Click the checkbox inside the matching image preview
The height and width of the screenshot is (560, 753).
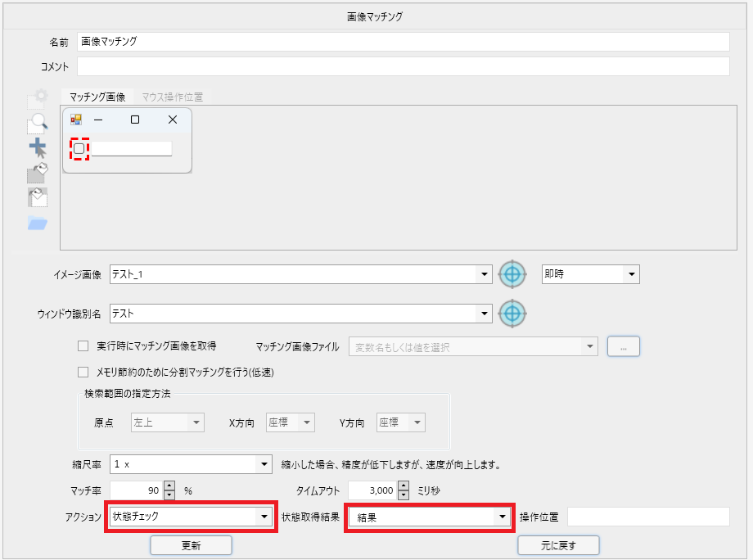(79, 148)
